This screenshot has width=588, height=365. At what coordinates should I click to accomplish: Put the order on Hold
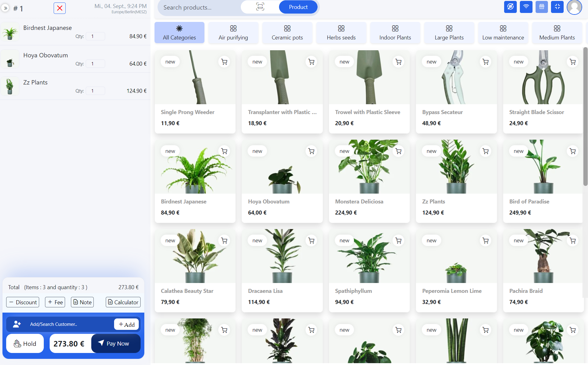25,343
